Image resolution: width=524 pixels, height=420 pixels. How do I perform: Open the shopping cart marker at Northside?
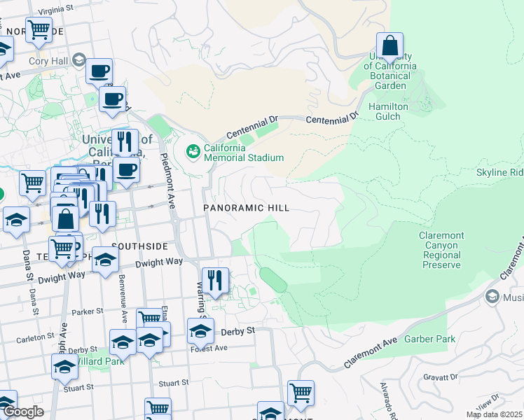39,30
